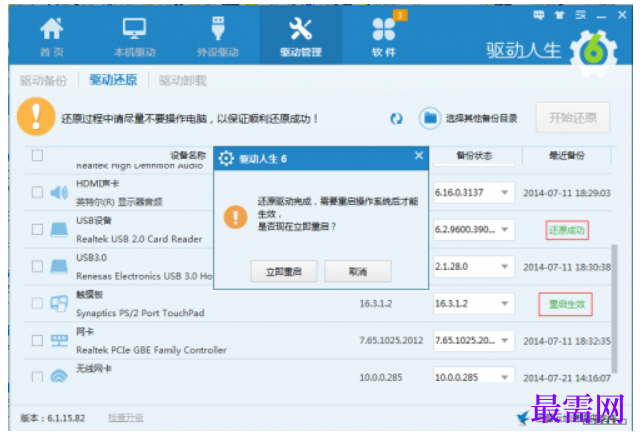This screenshot has width=643, height=440.
Task: Click the 立即重启 button in dialog
Action: 284,271
